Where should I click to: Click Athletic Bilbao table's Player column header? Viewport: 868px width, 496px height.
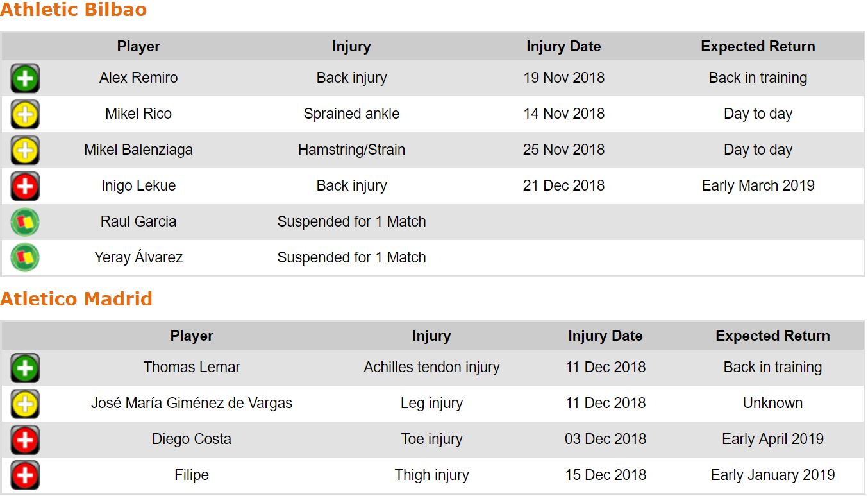(x=138, y=47)
